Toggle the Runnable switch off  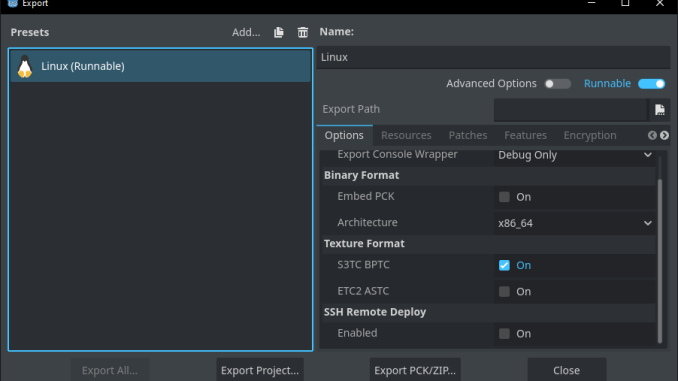click(x=652, y=84)
